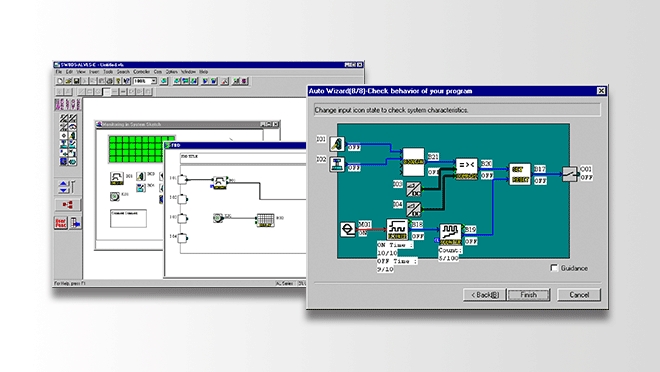
Task: Select the display grid block in FBD window
Action: point(265,220)
